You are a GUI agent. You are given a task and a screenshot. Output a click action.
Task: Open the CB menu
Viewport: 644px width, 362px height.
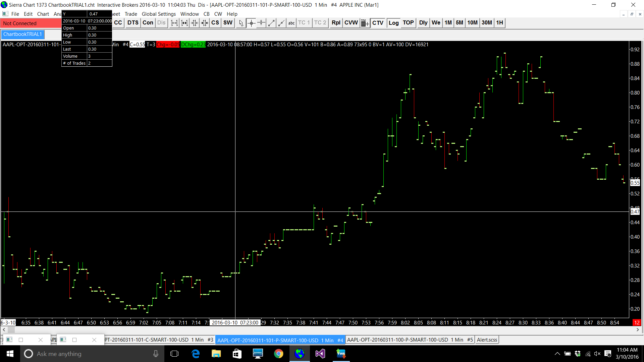click(x=207, y=14)
